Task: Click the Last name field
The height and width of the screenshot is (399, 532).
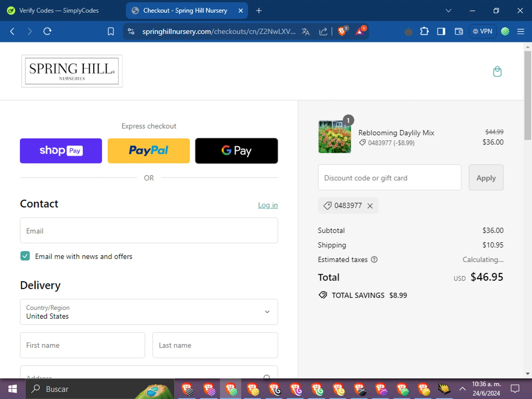Action: click(215, 345)
